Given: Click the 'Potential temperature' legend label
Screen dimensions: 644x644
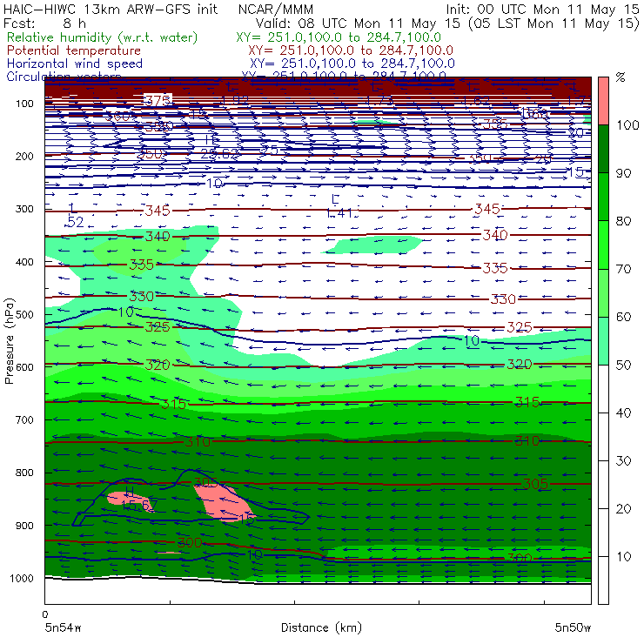Looking at the screenshot, I should (x=73, y=50).
